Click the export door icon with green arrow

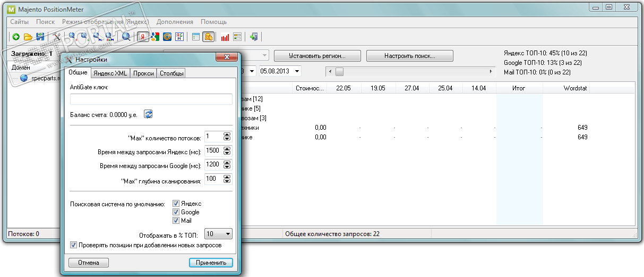[x=254, y=37]
